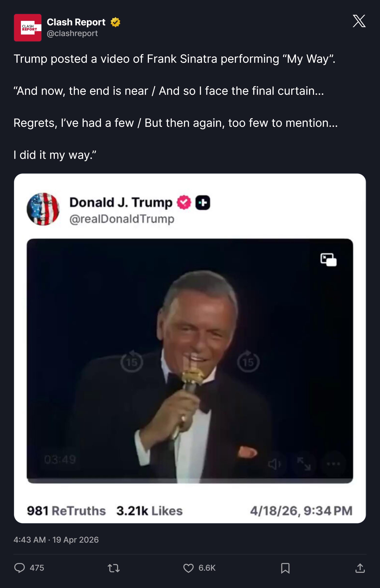The height and width of the screenshot is (588, 380).
Task: Open the Clash Report profile avatar
Action: [28, 28]
